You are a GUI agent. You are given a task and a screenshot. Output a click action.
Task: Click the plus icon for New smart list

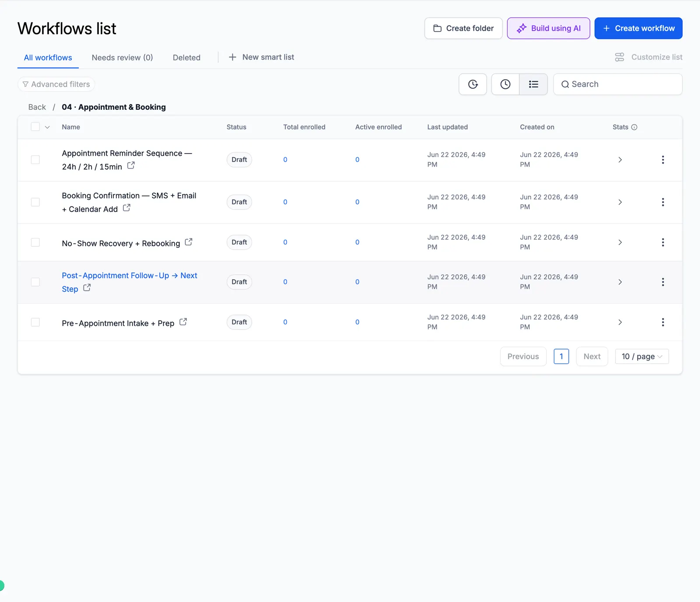click(x=232, y=57)
